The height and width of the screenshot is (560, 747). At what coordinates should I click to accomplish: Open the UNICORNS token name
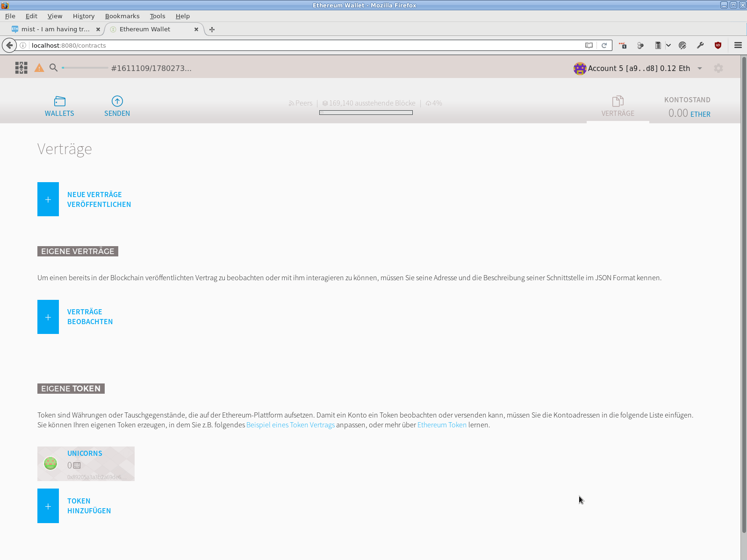pyautogui.click(x=85, y=454)
